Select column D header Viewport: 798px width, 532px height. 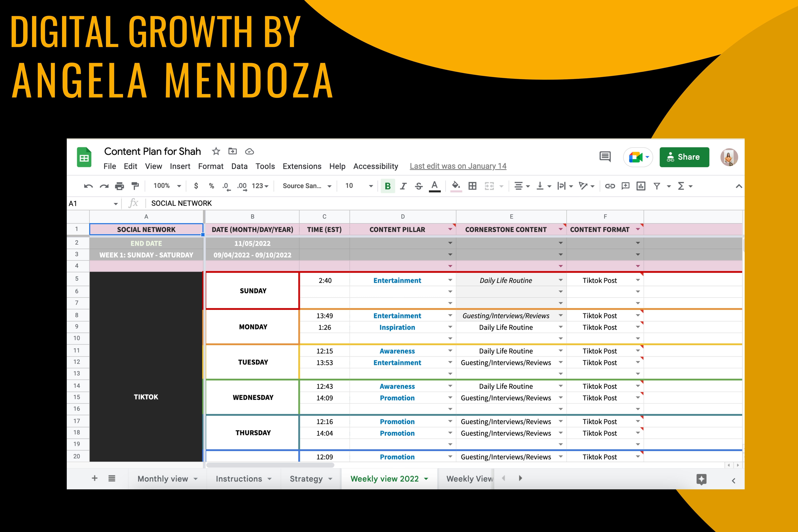point(403,216)
